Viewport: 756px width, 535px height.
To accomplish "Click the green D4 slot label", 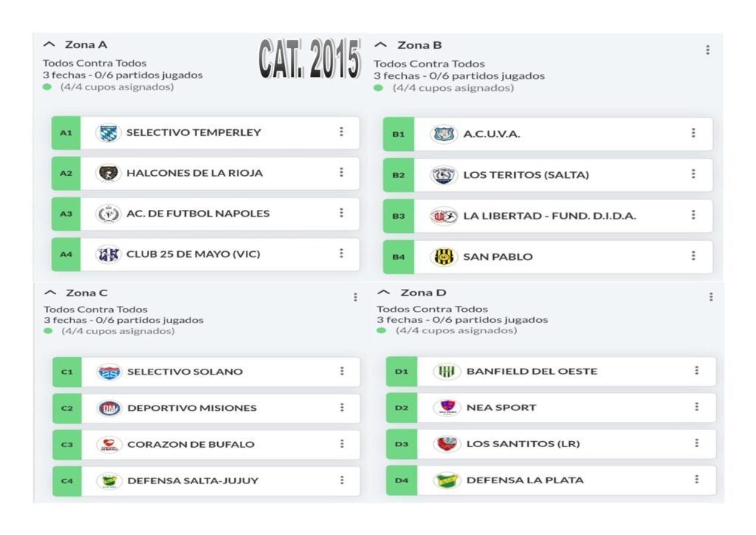I will click(x=401, y=480).
